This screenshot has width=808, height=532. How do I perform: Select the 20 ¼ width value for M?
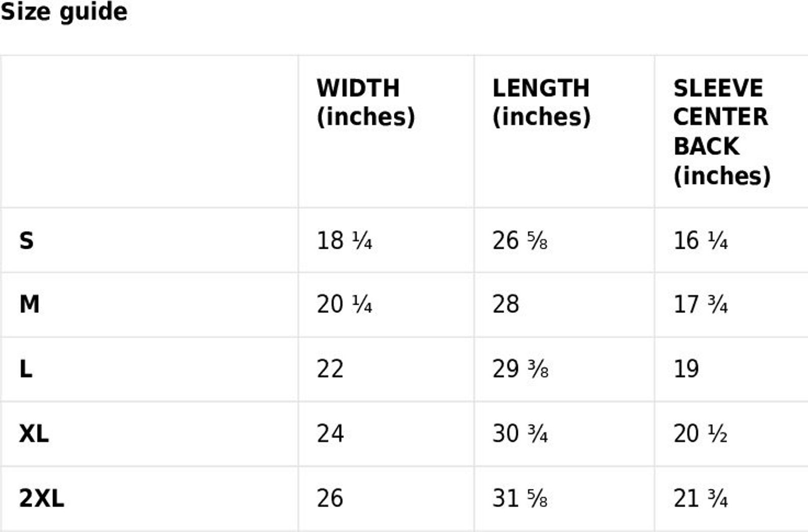[x=344, y=304]
